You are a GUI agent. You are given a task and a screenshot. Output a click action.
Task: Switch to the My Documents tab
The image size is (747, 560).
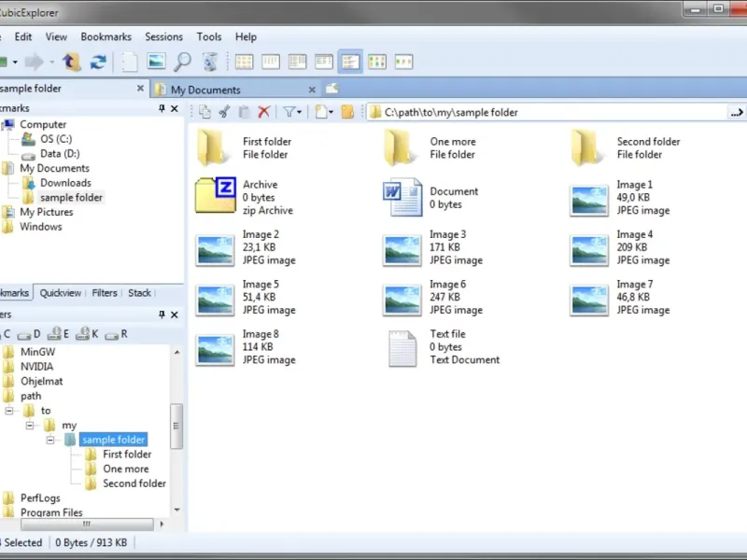tap(205, 90)
